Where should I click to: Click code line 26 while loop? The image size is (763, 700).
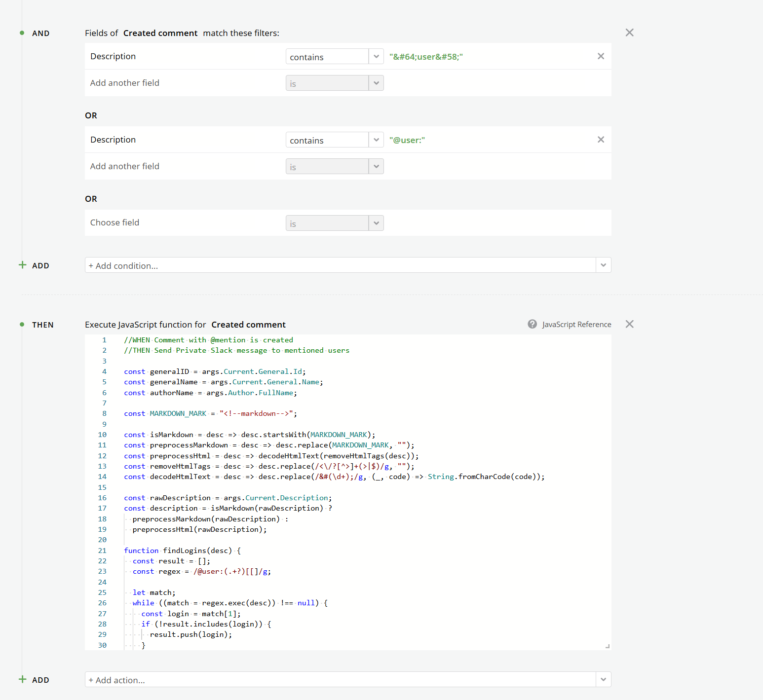coord(230,603)
